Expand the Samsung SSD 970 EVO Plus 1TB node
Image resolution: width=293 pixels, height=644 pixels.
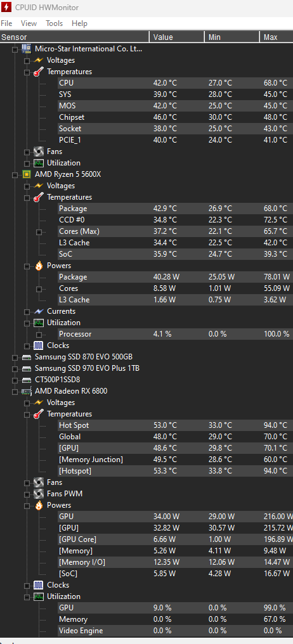15,368
